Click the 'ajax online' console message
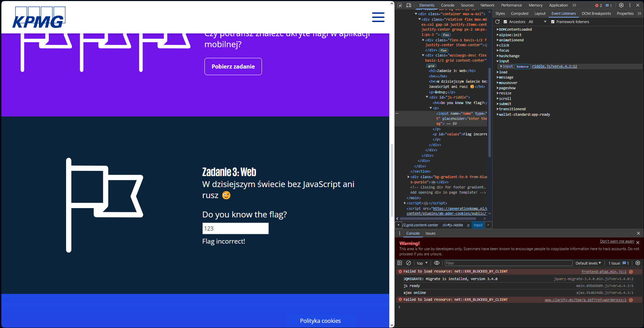644x328 pixels. pyautogui.click(x=414, y=293)
